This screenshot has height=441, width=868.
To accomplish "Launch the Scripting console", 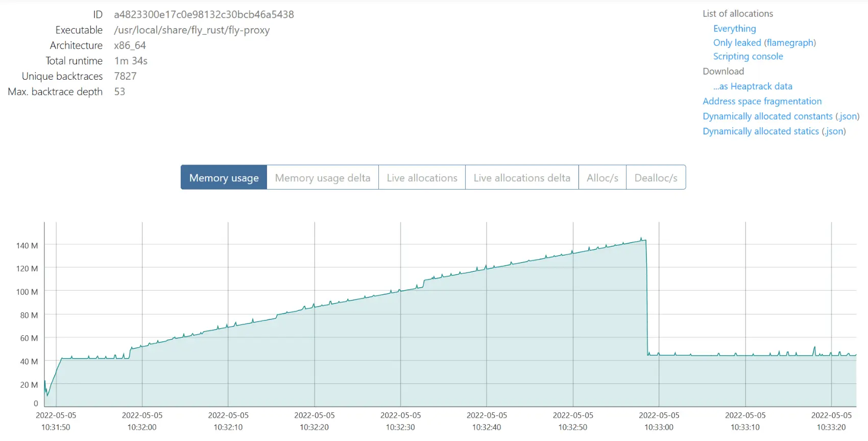I will pyautogui.click(x=748, y=56).
